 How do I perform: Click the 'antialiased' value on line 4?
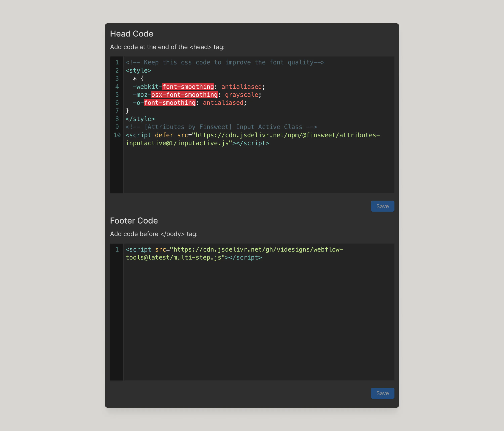(242, 87)
